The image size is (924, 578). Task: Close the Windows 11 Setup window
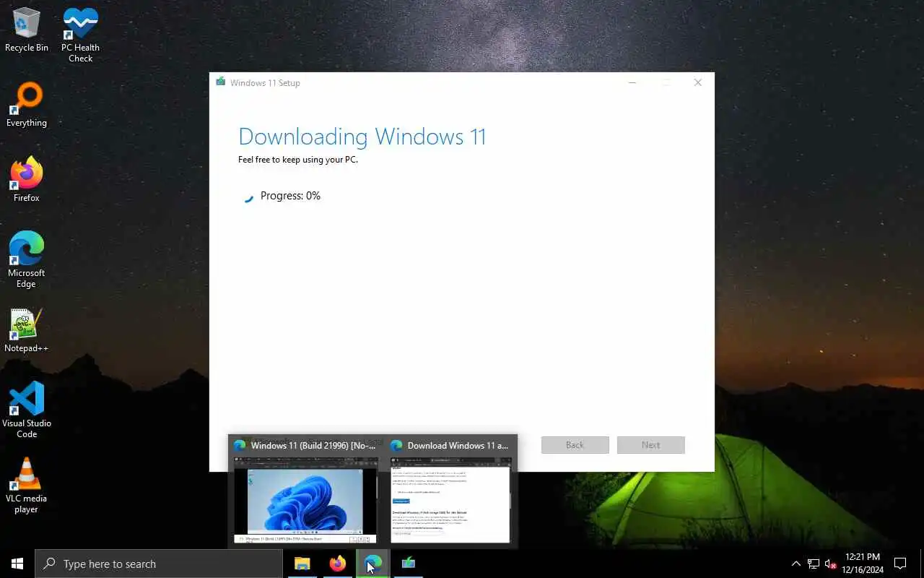pos(697,82)
